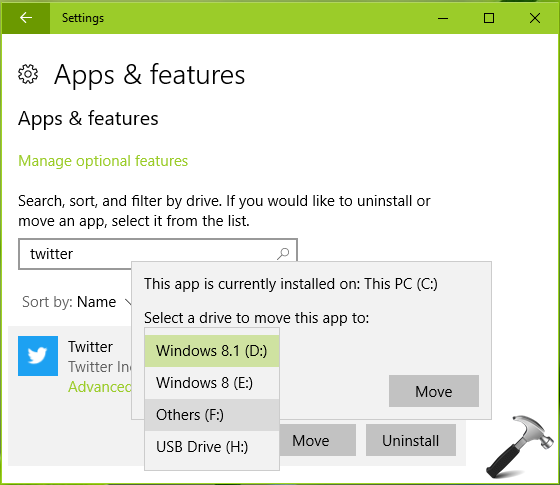
Task: Choose USB Drive (H:) option
Action: pyautogui.click(x=212, y=447)
